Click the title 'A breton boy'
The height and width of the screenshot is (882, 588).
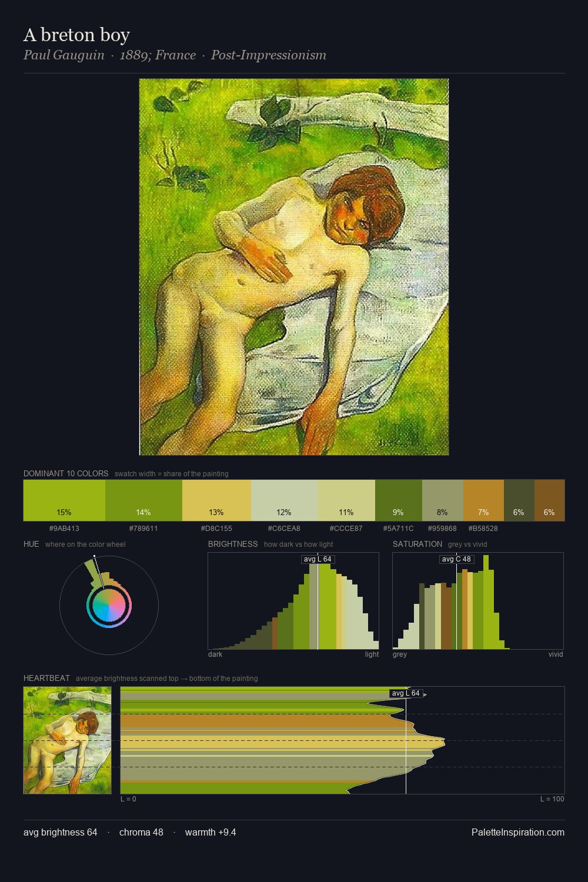click(76, 35)
